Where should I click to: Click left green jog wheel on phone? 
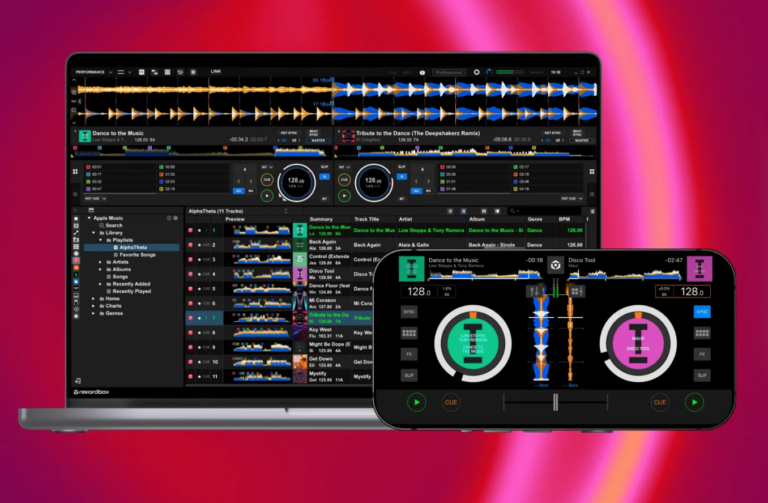[473, 343]
